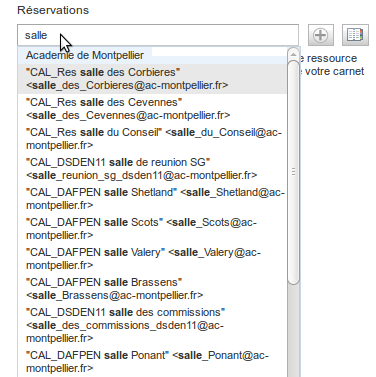This screenshot has width=376, height=377.
Task: Choose CAL_Res salle des Corbieres suggestion
Action: [x=152, y=79]
